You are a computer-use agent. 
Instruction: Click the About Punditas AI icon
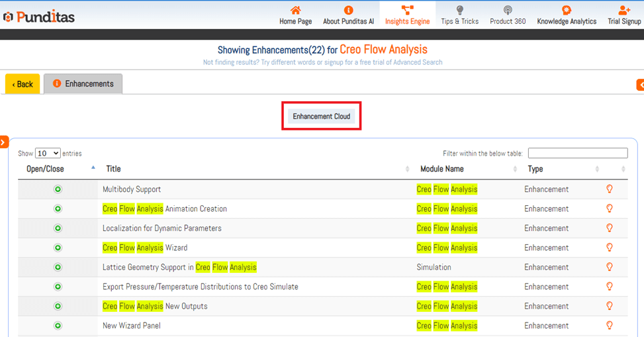348,11
